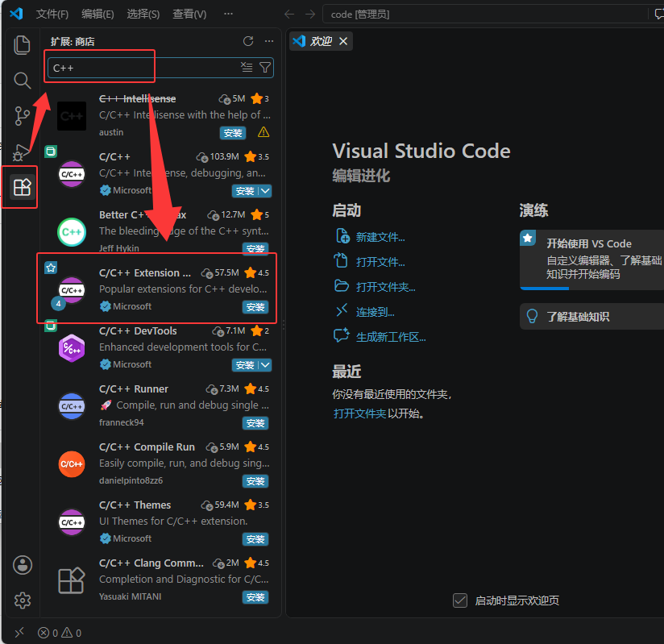The image size is (664, 644).
Task: Click the 打开文件夹... link
Action: pyautogui.click(x=385, y=287)
